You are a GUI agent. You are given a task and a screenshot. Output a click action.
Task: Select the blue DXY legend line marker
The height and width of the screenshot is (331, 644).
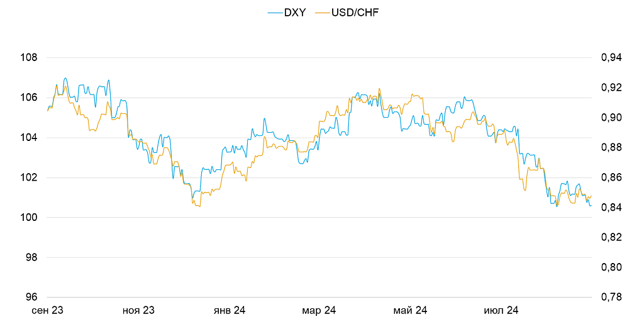274,12
